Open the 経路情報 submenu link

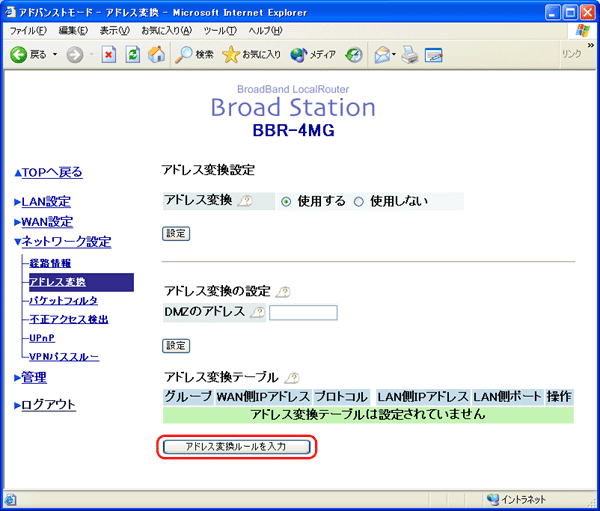50,263
